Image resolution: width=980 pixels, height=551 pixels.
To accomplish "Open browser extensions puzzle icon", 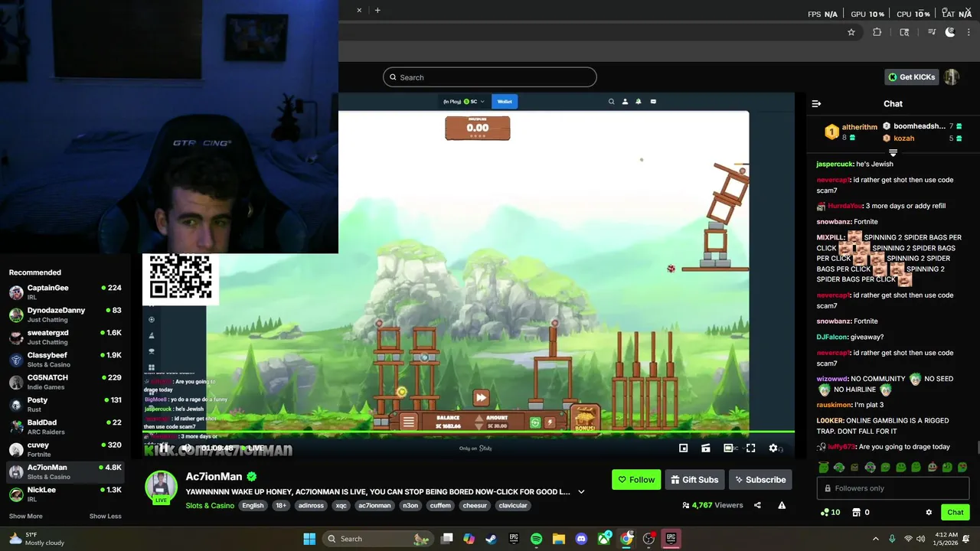I will [877, 32].
